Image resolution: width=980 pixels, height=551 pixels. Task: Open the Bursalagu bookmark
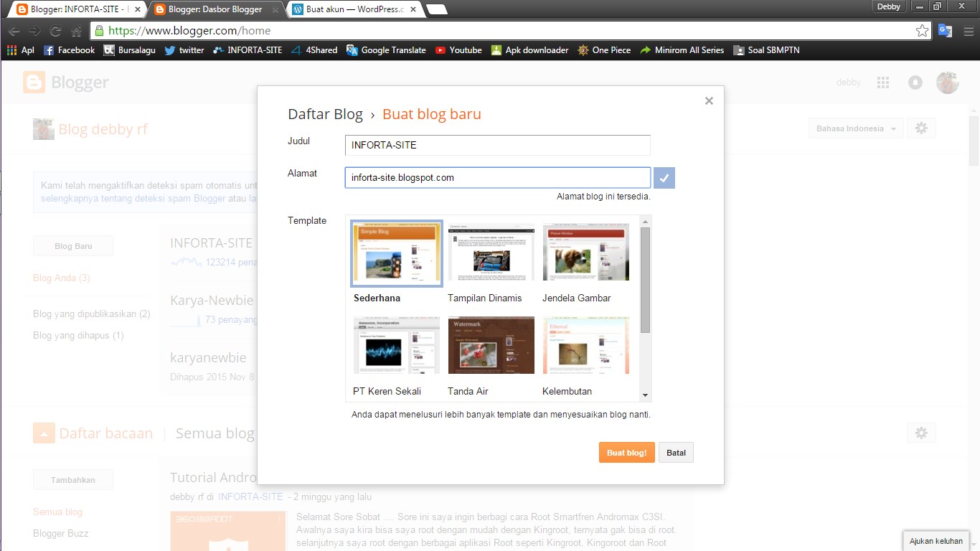pos(129,50)
